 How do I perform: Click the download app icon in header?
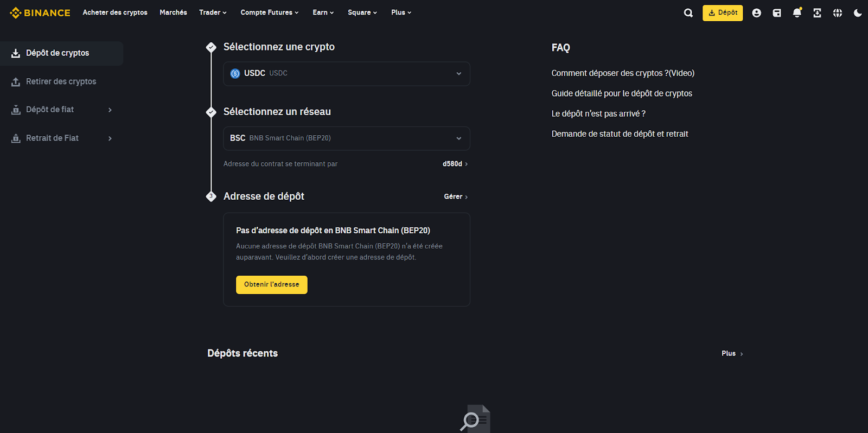[x=817, y=13]
